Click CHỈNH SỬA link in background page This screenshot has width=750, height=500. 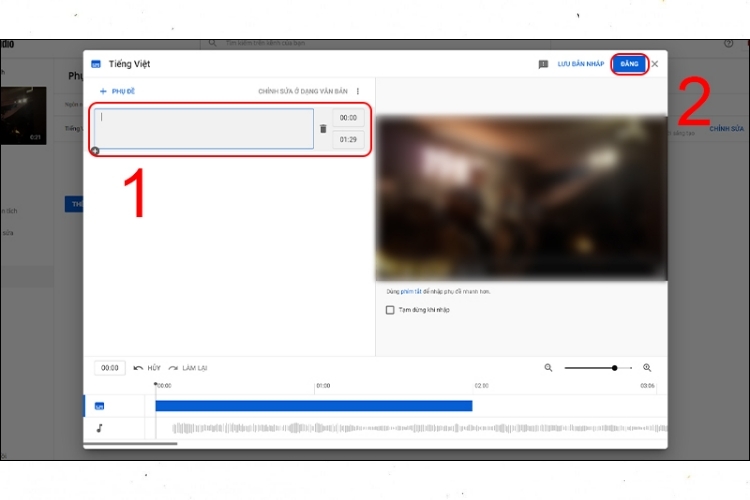pyautogui.click(x=727, y=129)
